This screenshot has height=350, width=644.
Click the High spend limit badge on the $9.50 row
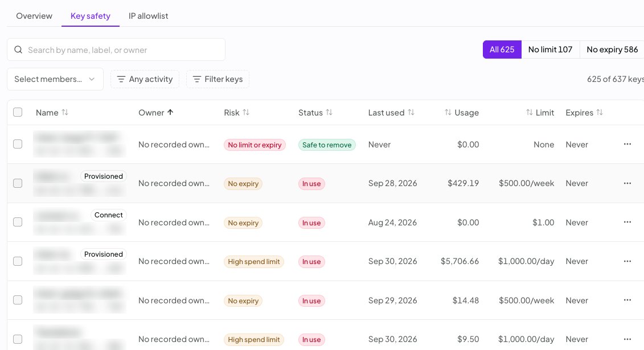click(x=254, y=340)
